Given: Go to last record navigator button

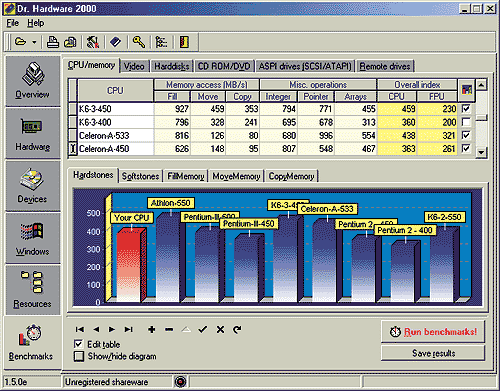Looking at the screenshot, I should pos(129,330).
